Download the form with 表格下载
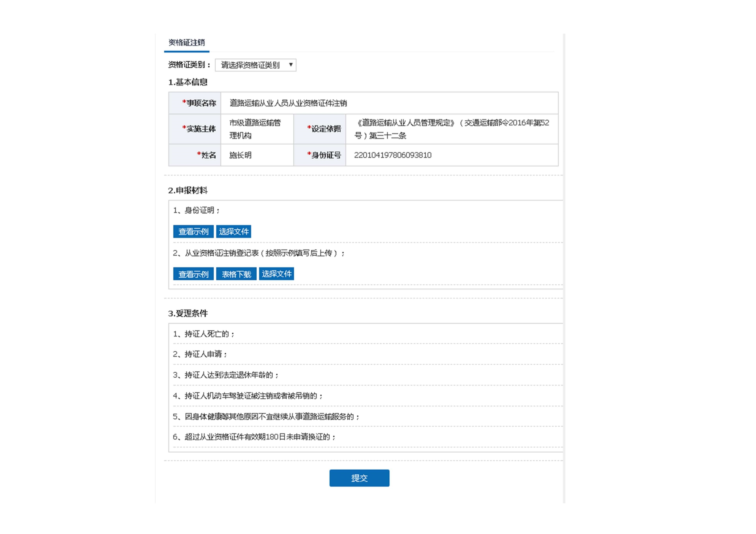Viewport: 756px width, 534px height. tap(236, 274)
